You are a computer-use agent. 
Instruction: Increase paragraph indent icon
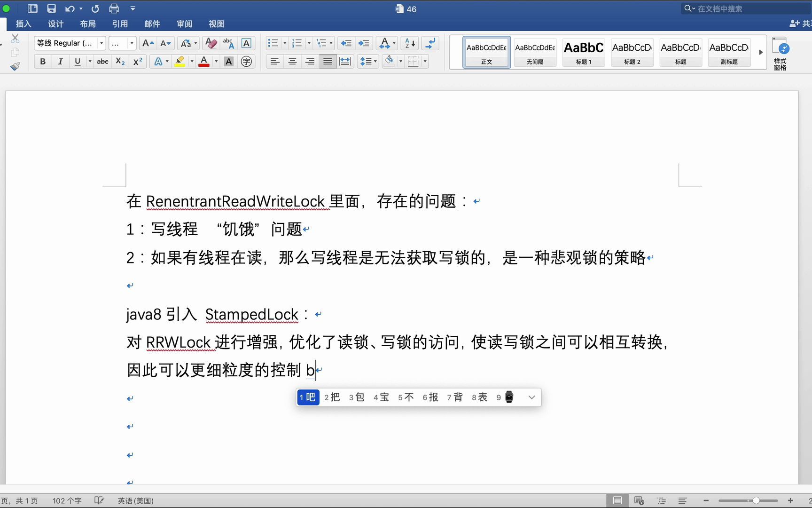point(364,43)
